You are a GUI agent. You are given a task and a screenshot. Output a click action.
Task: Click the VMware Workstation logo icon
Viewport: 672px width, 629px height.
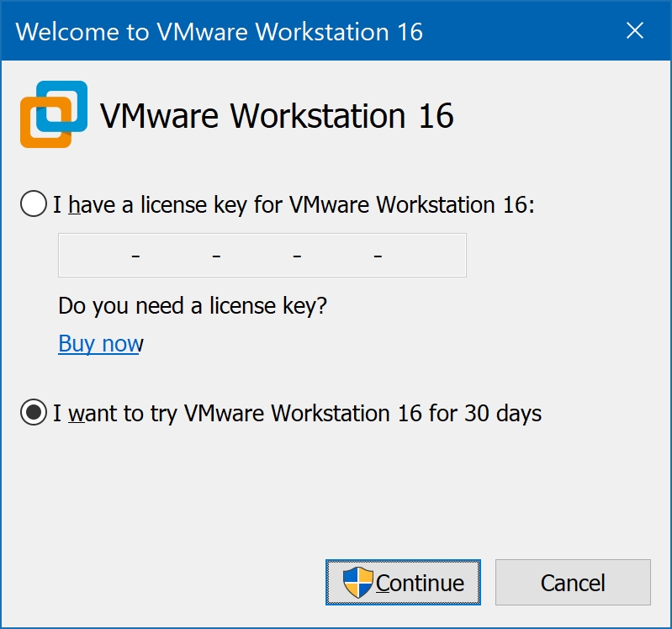(54, 114)
